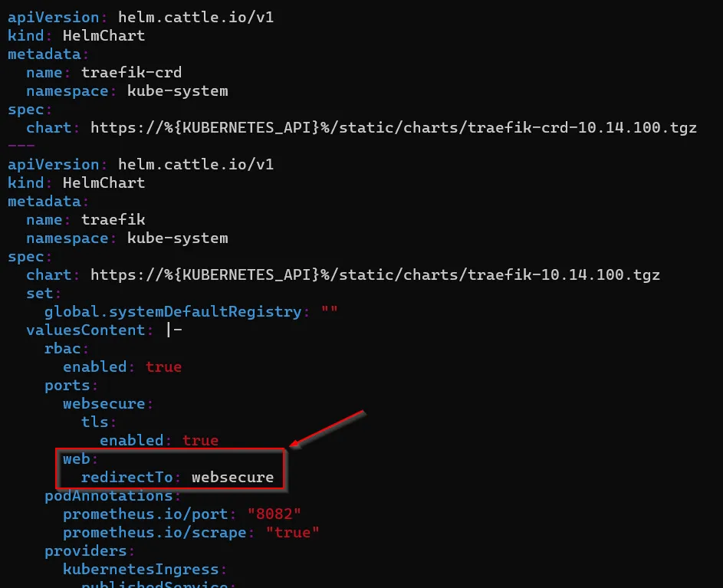Click 'true' value under rbac enabled
This screenshot has width=723, height=588.
pyautogui.click(x=163, y=367)
